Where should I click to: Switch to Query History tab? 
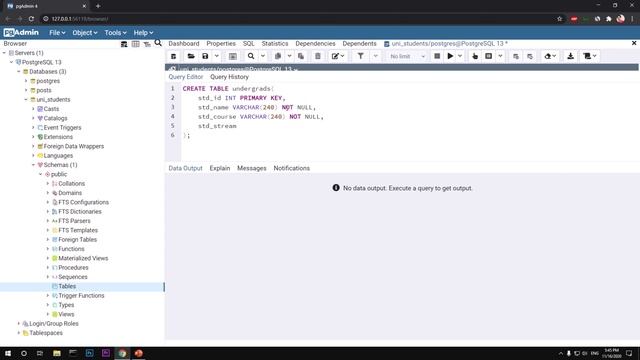(x=229, y=77)
